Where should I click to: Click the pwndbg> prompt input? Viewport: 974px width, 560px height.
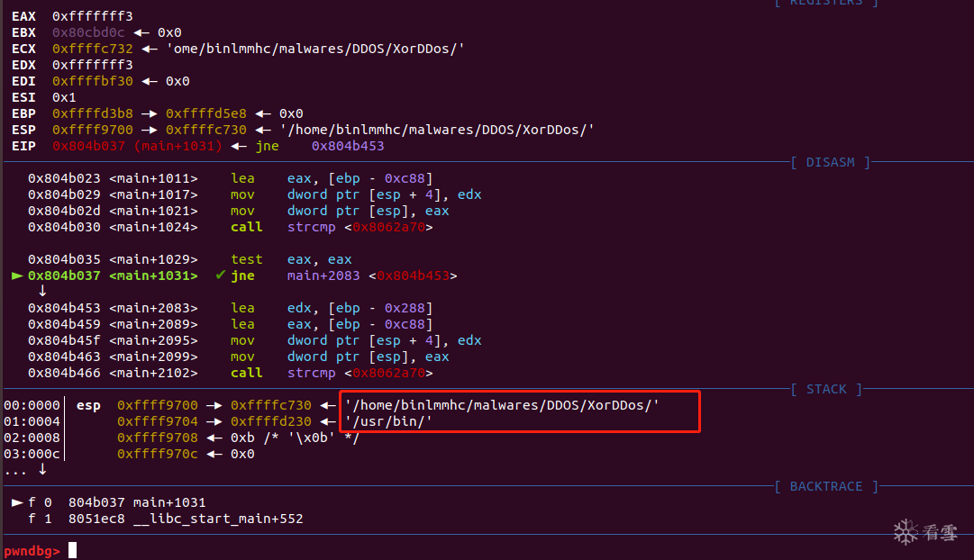pyautogui.click(x=73, y=550)
